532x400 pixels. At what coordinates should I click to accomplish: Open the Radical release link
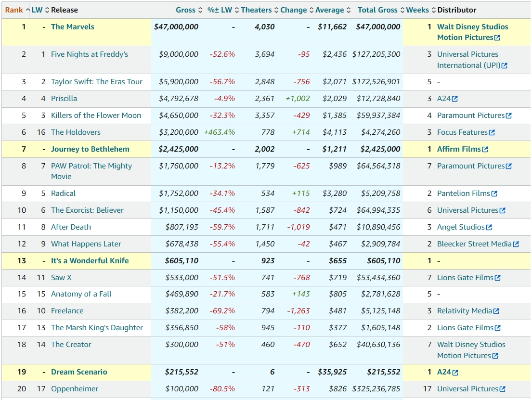[x=64, y=194]
